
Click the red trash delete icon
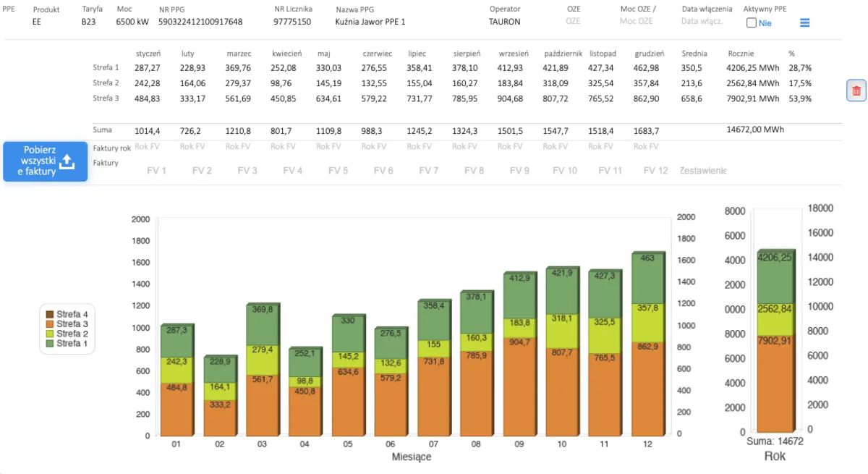[x=856, y=90]
